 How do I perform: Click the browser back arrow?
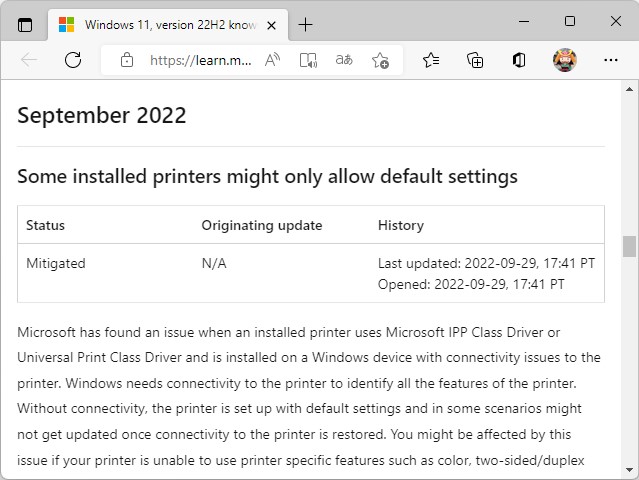click(x=29, y=60)
